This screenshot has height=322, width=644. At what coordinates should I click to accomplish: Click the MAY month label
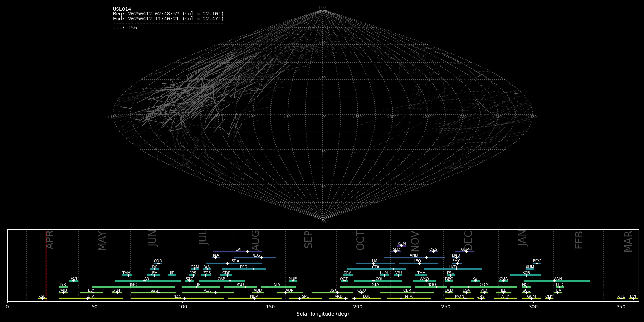tap(102, 241)
